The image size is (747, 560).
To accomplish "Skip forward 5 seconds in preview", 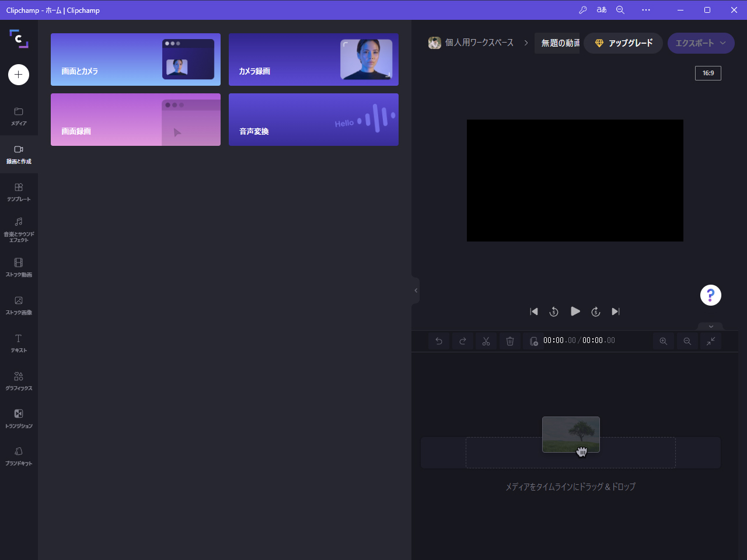I will [x=596, y=311].
